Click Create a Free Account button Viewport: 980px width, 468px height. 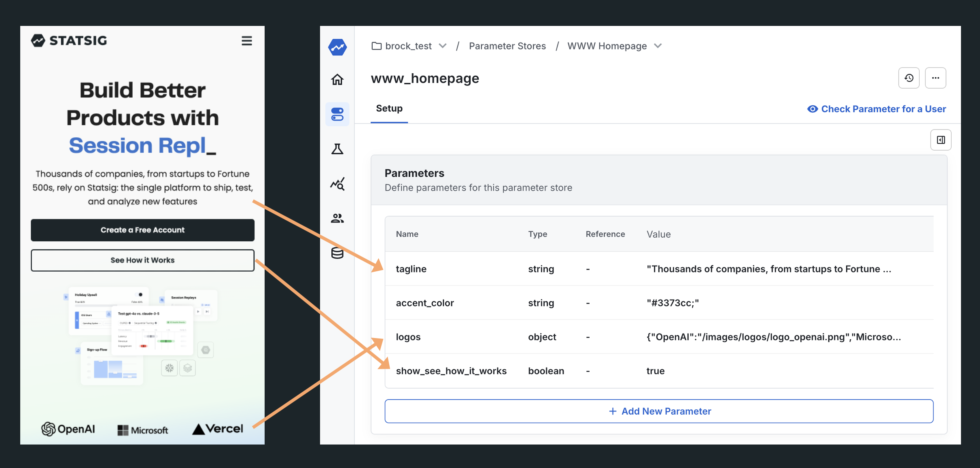(x=142, y=230)
